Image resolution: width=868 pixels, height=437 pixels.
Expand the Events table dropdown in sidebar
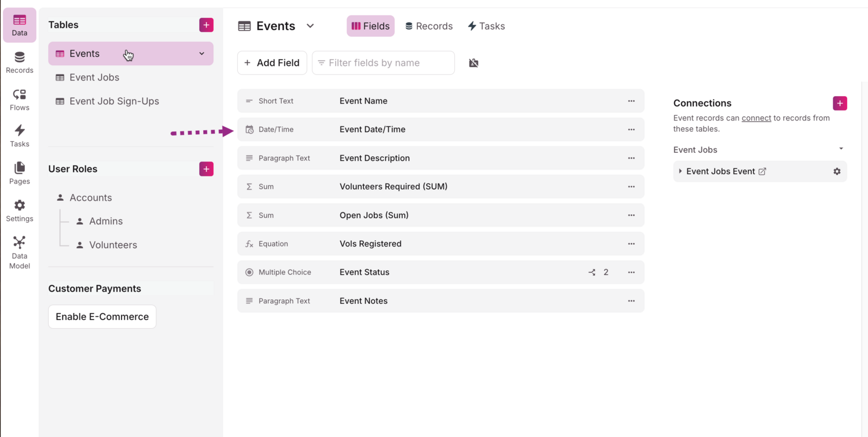point(202,54)
